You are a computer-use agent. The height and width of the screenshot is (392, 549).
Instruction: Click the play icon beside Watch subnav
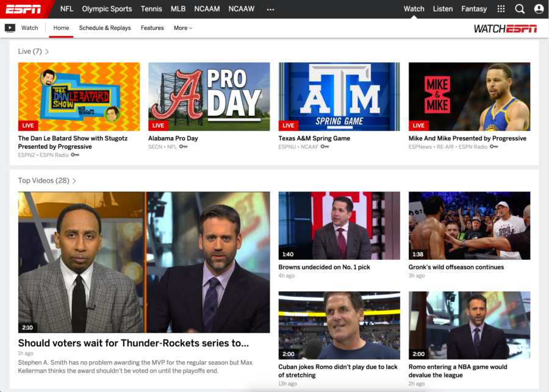(x=10, y=27)
